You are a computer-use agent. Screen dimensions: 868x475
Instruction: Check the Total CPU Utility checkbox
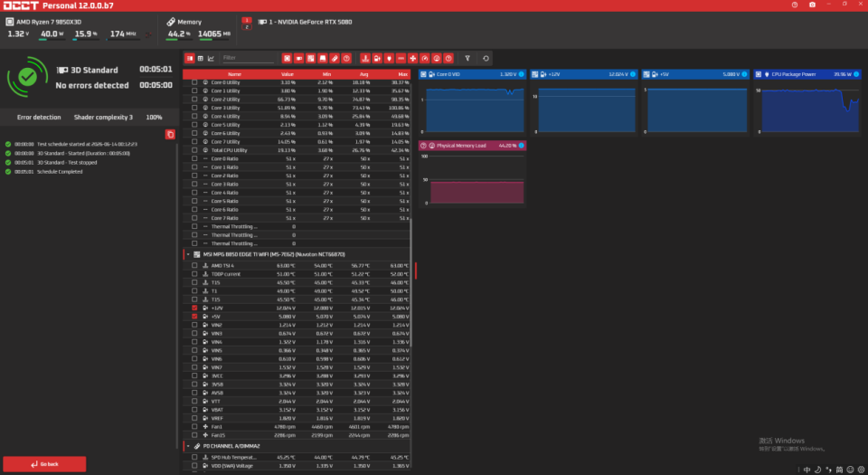194,150
